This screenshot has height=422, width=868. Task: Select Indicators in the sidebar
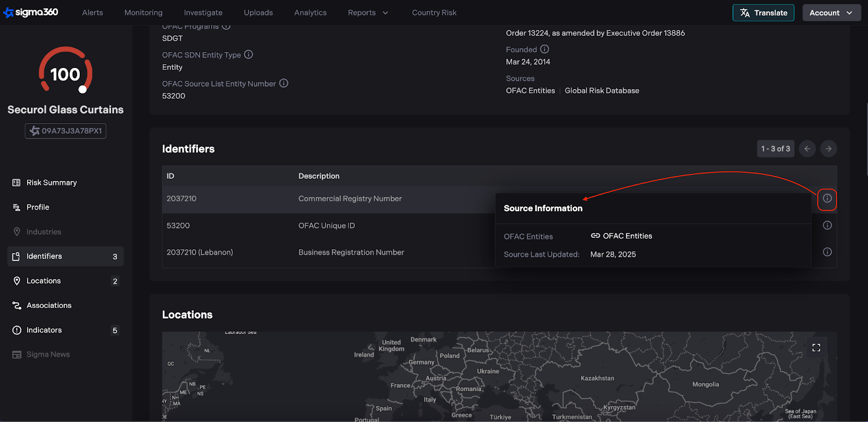coord(44,330)
